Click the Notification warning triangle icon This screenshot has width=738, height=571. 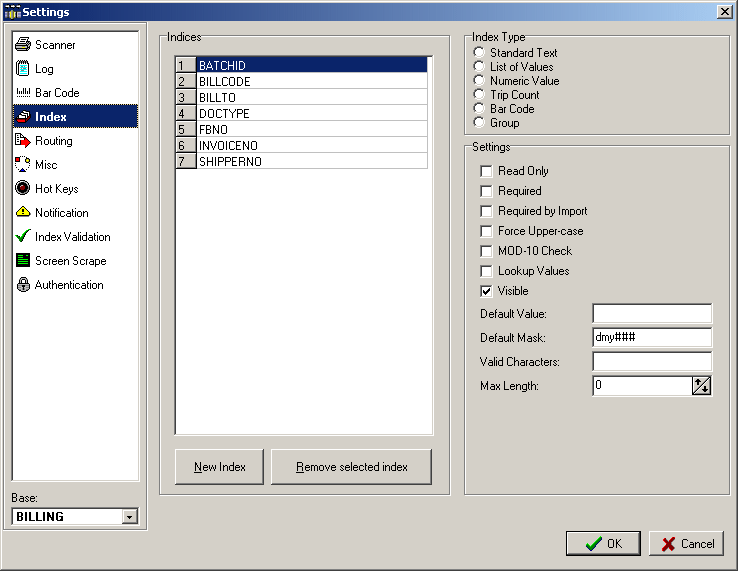point(23,212)
